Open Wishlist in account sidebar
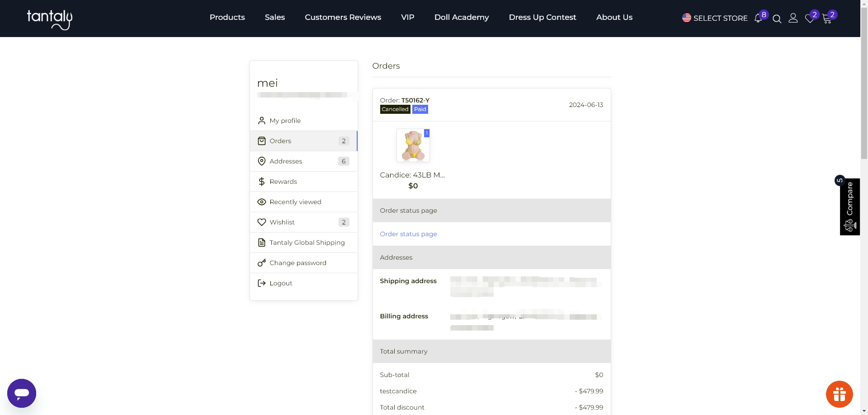The image size is (868, 415). point(304,222)
